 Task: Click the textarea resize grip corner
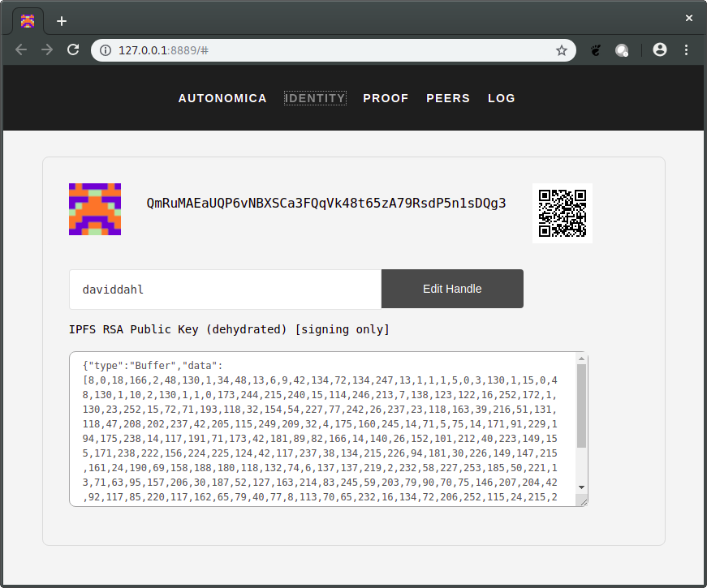pos(584,502)
